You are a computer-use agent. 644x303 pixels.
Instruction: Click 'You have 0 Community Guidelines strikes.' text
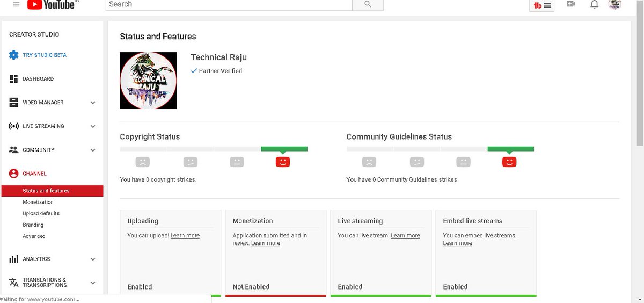click(402, 179)
